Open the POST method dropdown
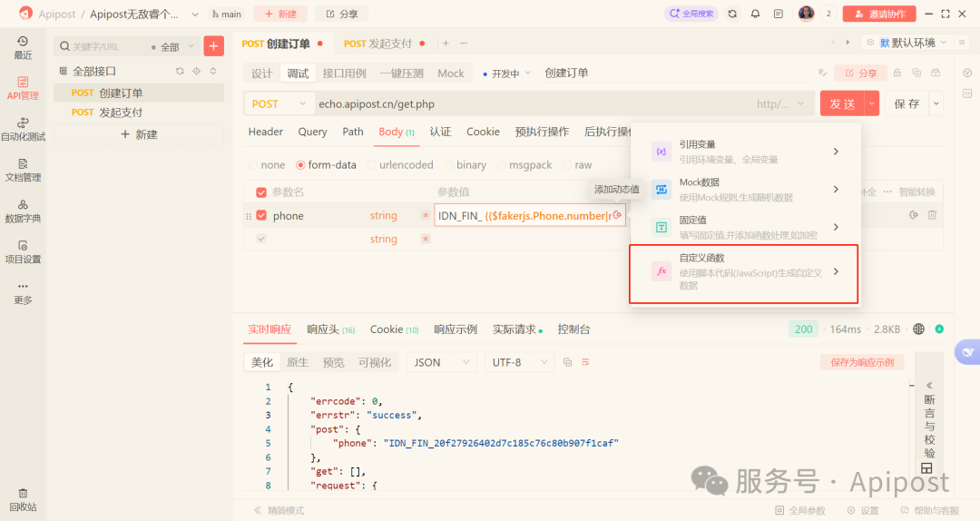This screenshot has width=980, height=521. click(x=279, y=103)
